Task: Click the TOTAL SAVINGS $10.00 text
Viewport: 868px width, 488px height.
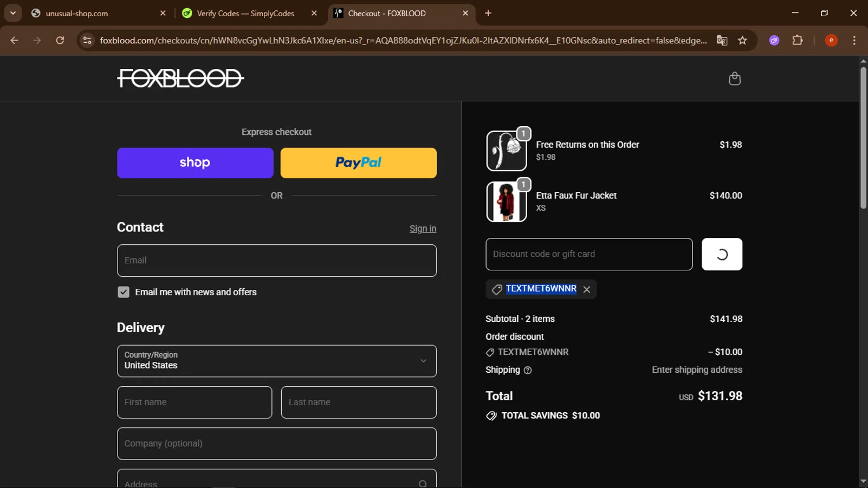Action: (550, 416)
